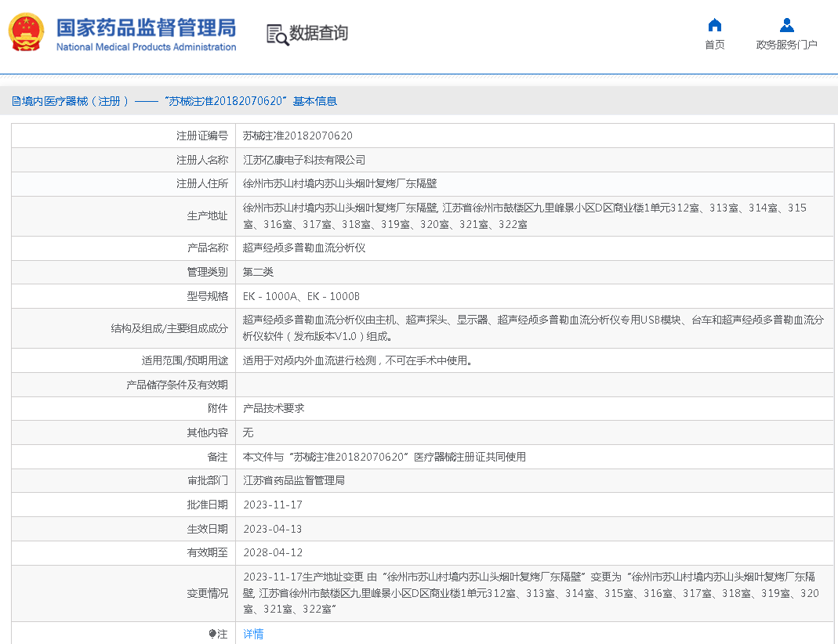Click the 国家药品监督管理局 site title
Screen dimensions: 838x644
pos(146,27)
